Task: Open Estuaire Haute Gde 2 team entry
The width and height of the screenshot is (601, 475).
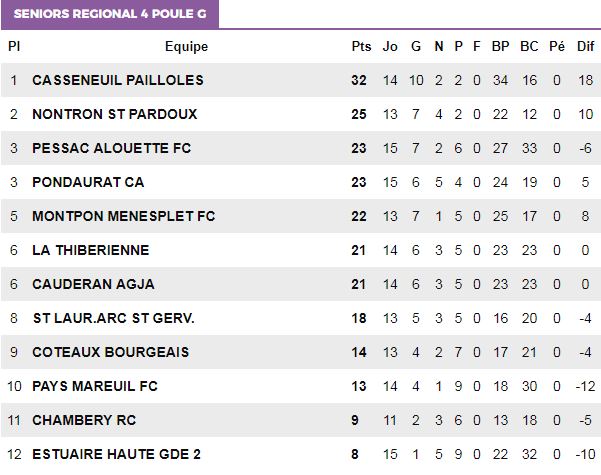Action: pyautogui.click(x=116, y=454)
